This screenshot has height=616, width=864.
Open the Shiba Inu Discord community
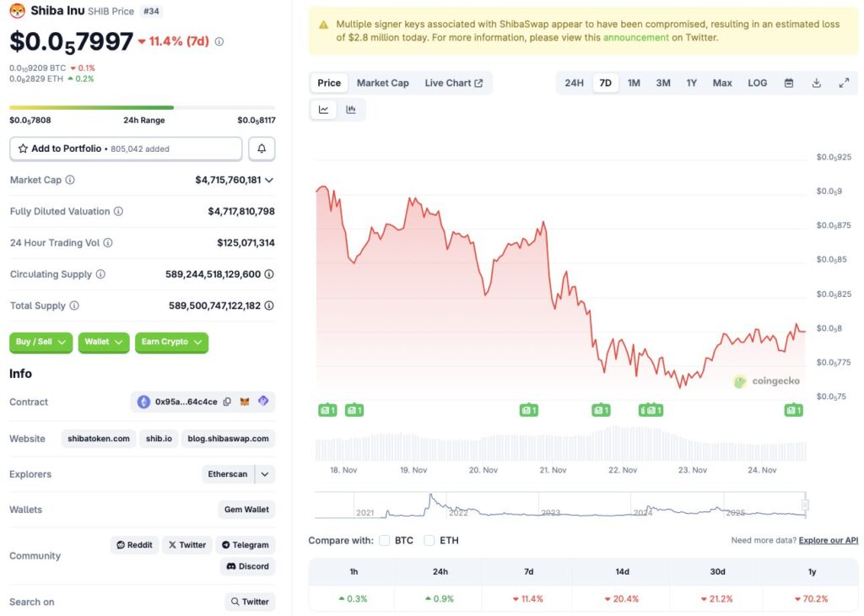point(247,566)
